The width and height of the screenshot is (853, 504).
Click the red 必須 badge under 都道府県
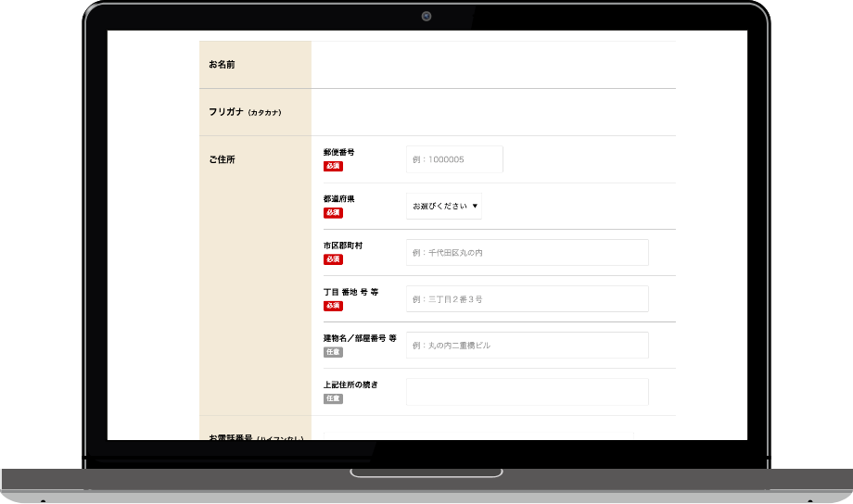click(x=333, y=213)
